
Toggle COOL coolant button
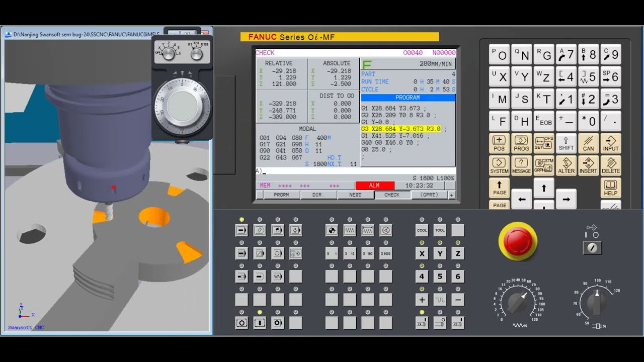422,230
